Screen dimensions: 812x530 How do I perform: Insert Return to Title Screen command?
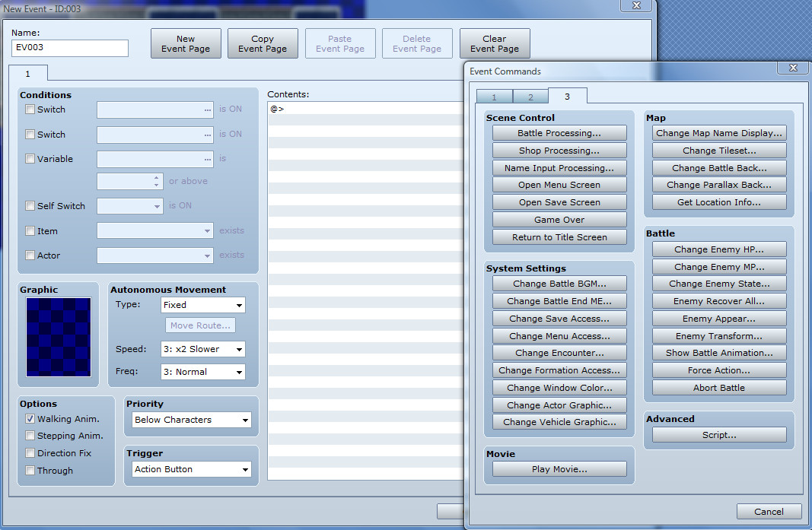(x=559, y=237)
